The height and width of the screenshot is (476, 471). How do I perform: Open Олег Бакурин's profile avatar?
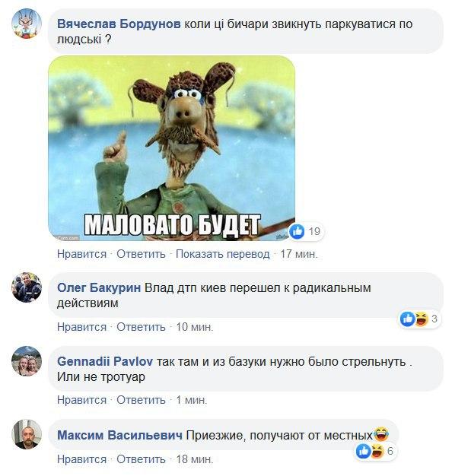pos(27,287)
